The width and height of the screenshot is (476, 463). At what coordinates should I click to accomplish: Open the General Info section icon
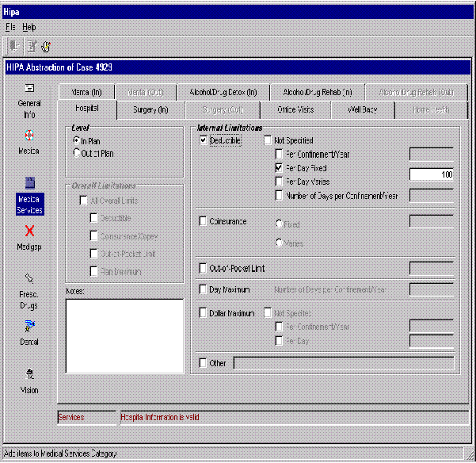[x=29, y=88]
